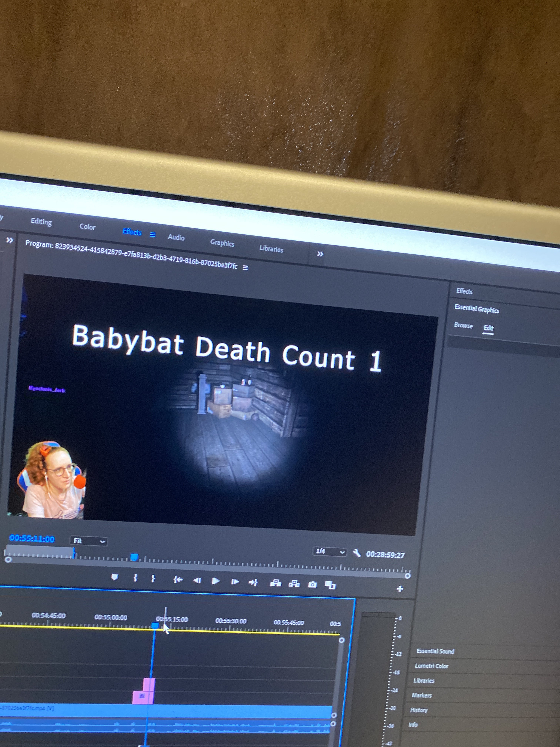Step forward one frame
This screenshot has width=560, height=747.
tap(235, 582)
